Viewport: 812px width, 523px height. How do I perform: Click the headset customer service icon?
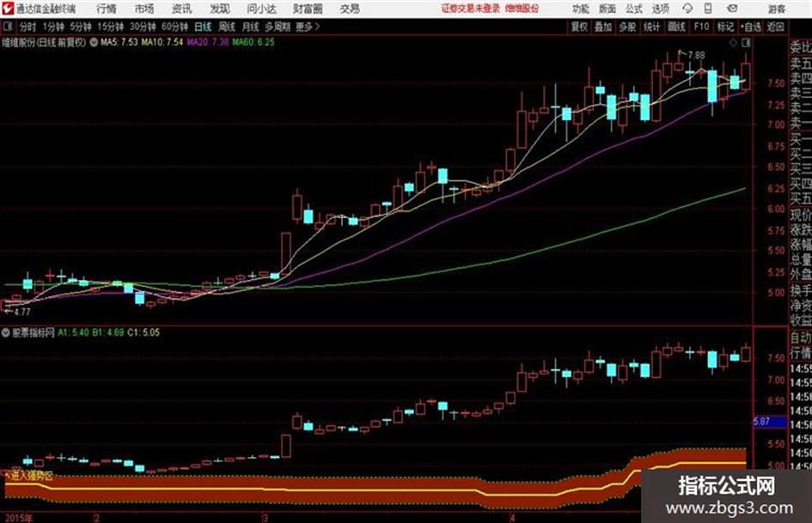click(687, 9)
